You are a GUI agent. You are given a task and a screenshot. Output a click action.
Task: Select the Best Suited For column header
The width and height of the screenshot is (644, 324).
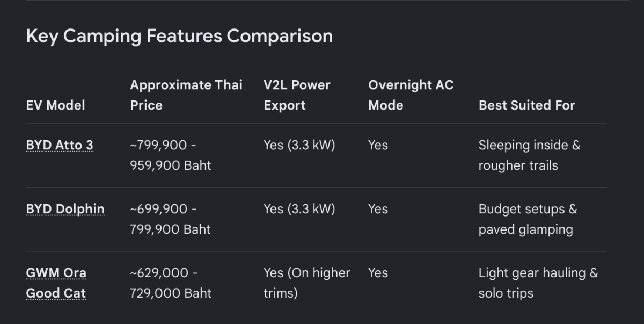(526, 105)
